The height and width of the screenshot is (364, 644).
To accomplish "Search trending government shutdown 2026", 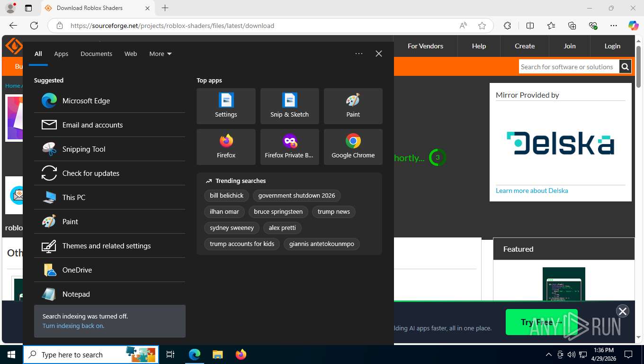I will coord(296,195).
